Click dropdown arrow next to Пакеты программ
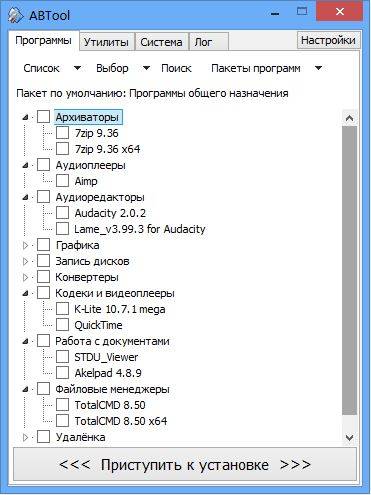371x495 pixels. pyautogui.click(x=318, y=68)
